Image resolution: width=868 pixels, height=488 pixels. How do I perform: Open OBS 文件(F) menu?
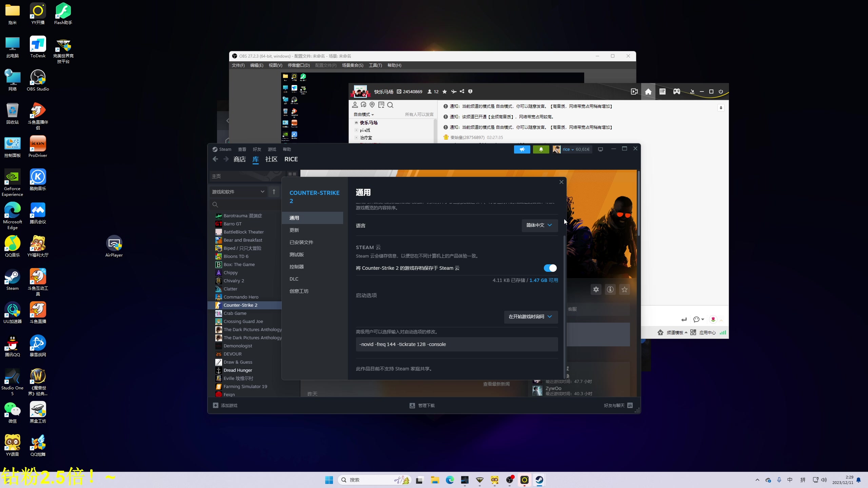pos(238,65)
